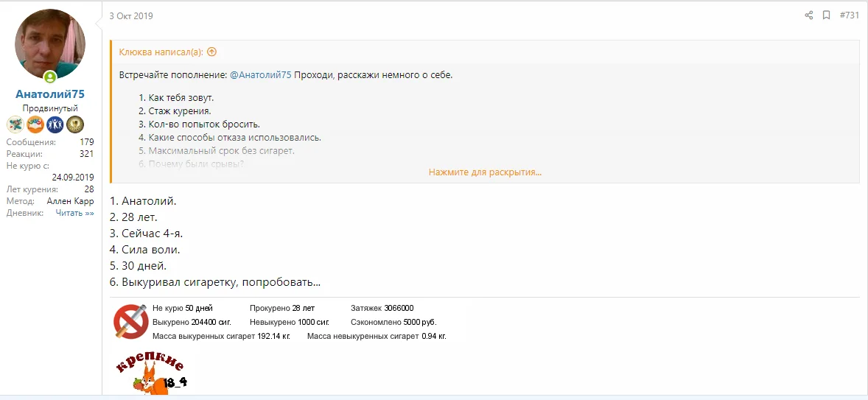Click the reply line 5. 30 дней.
This screenshot has height=400, width=868.
coord(138,266)
